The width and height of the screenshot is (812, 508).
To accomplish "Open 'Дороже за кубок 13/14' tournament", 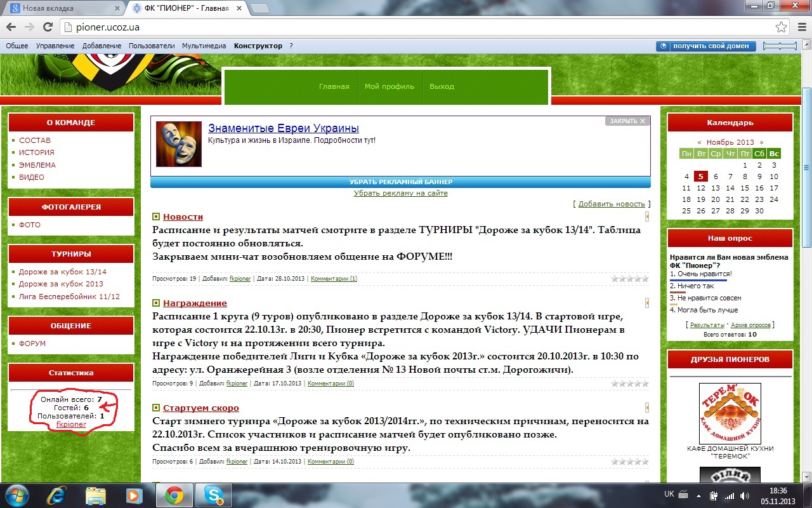I will [x=62, y=272].
